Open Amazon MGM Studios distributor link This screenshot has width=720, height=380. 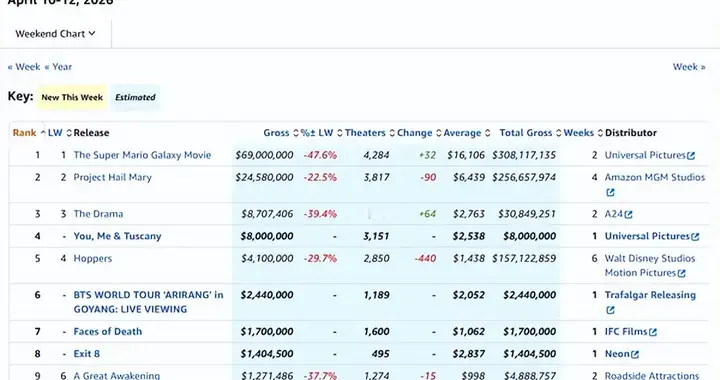(654, 178)
